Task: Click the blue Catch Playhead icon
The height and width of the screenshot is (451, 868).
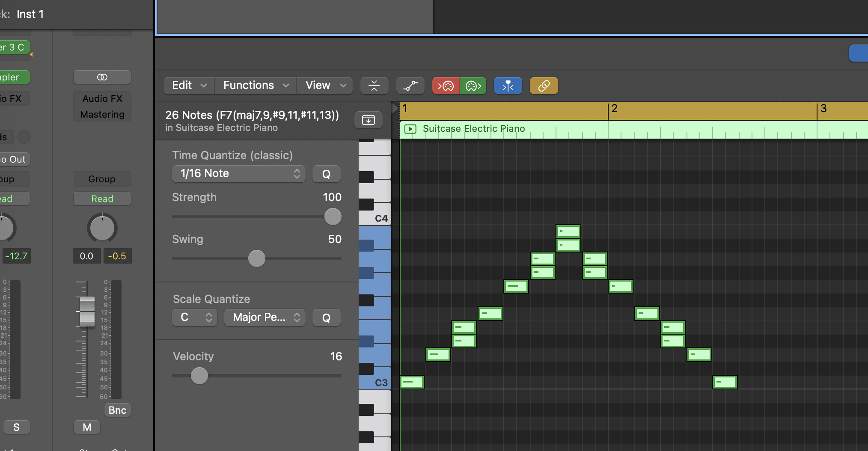Action: pyautogui.click(x=508, y=86)
